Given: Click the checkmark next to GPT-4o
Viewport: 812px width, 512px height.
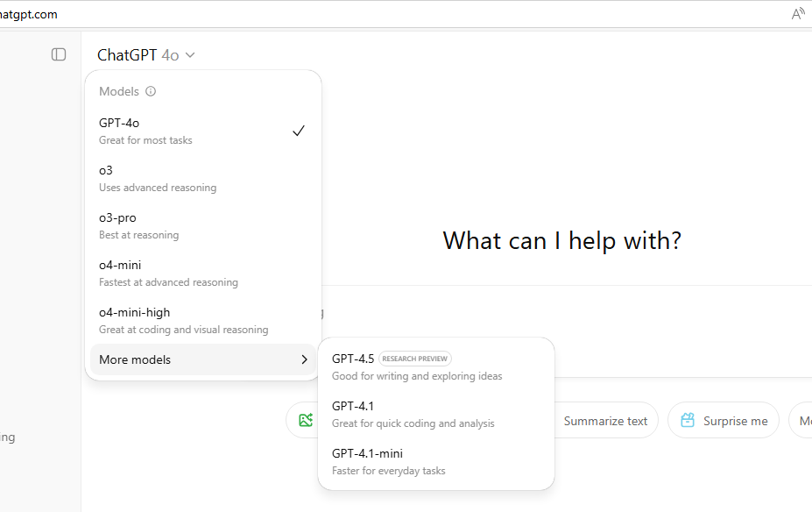Looking at the screenshot, I should 299,131.
